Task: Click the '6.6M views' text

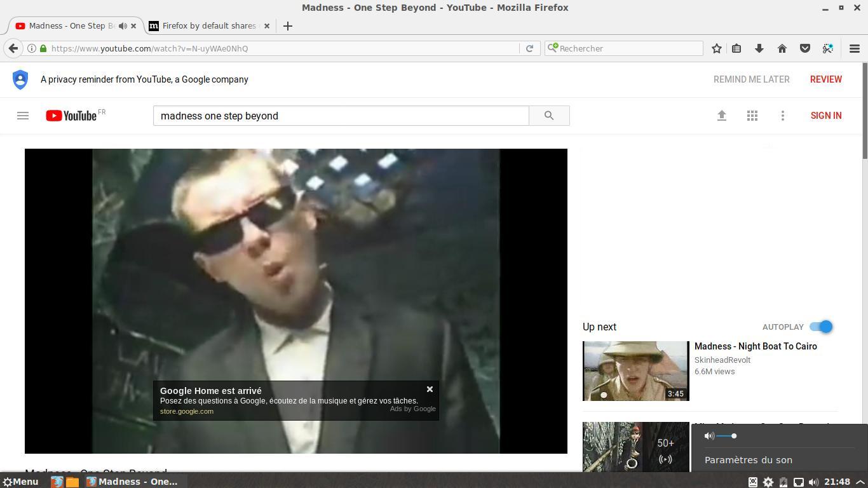Action: coord(715,371)
